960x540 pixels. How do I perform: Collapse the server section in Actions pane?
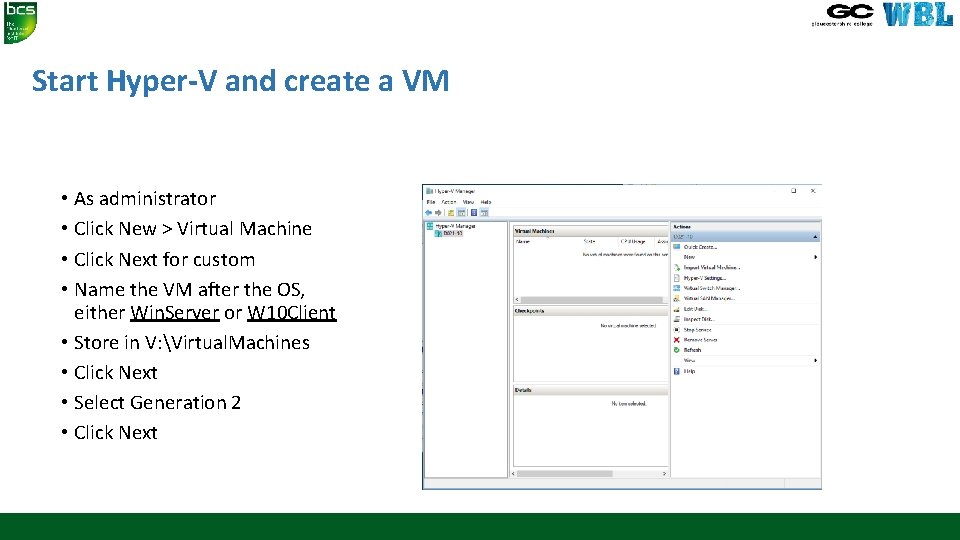tap(815, 237)
